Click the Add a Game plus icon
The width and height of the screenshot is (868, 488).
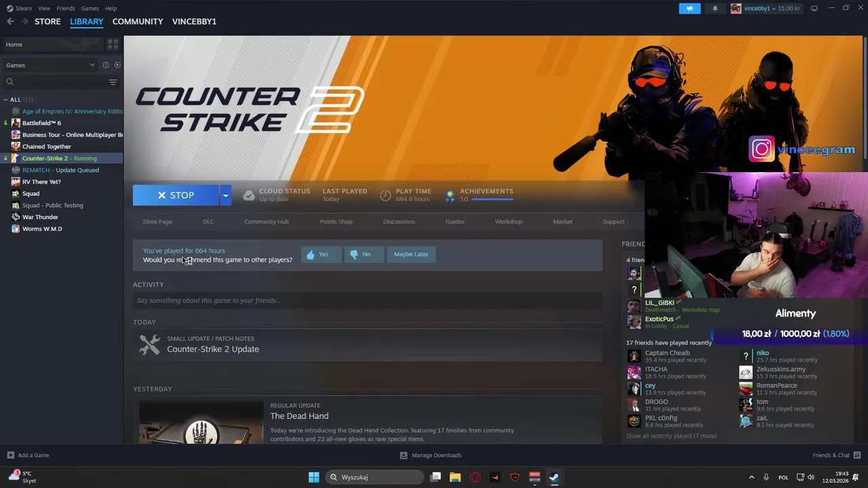pos(10,455)
